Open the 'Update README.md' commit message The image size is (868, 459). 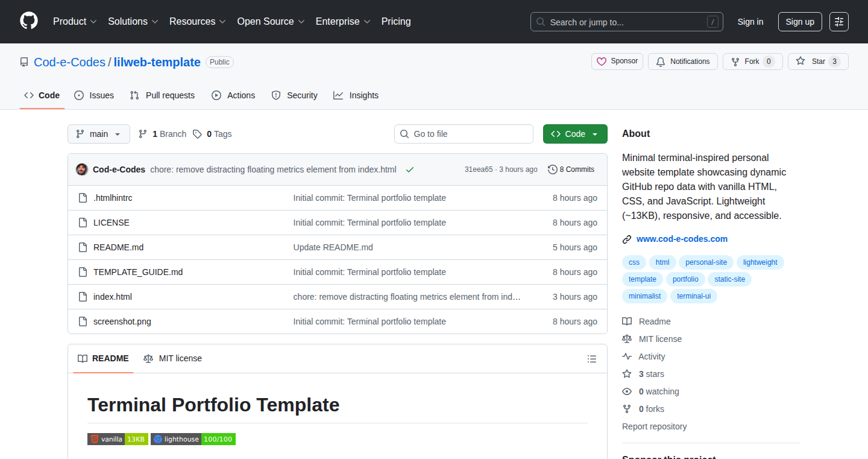click(333, 247)
